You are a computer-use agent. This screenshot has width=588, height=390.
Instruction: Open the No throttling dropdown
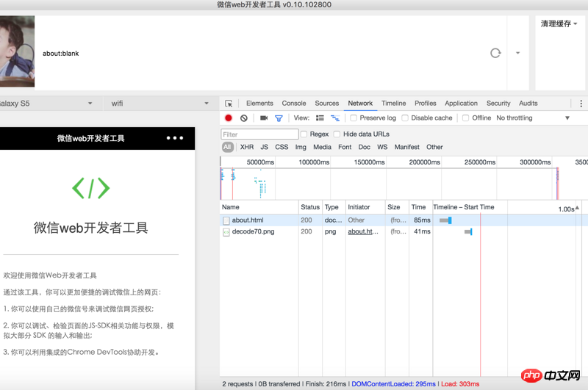[533, 118]
